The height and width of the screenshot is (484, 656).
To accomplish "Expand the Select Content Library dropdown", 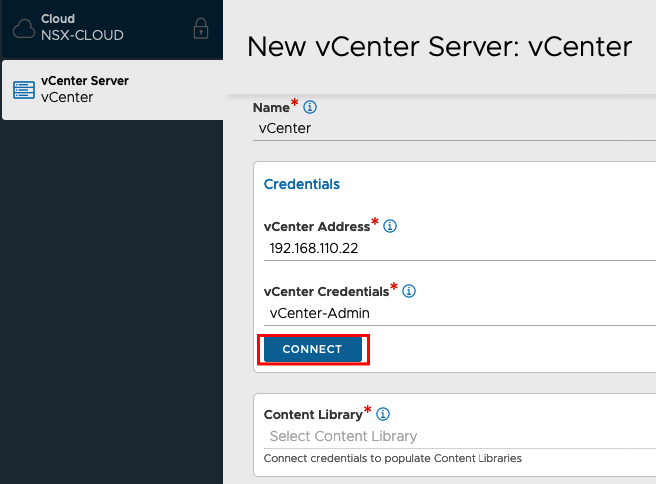I will (x=460, y=436).
